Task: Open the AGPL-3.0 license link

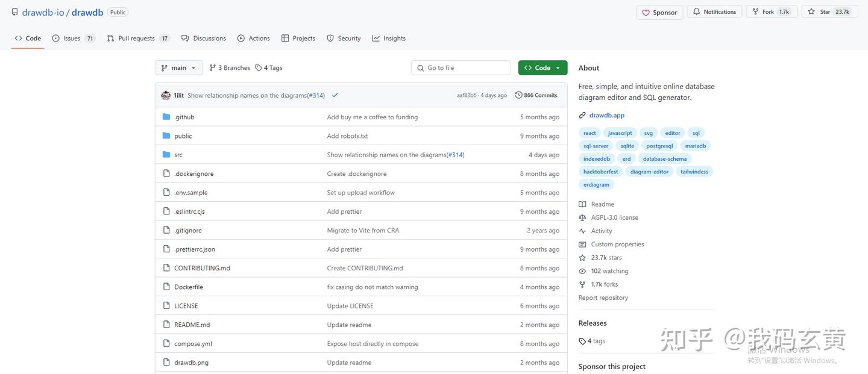Action: [x=614, y=217]
